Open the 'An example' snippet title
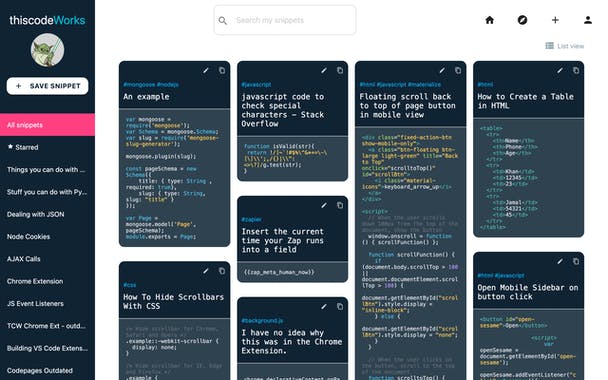The image size is (608, 380). pos(146,97)
